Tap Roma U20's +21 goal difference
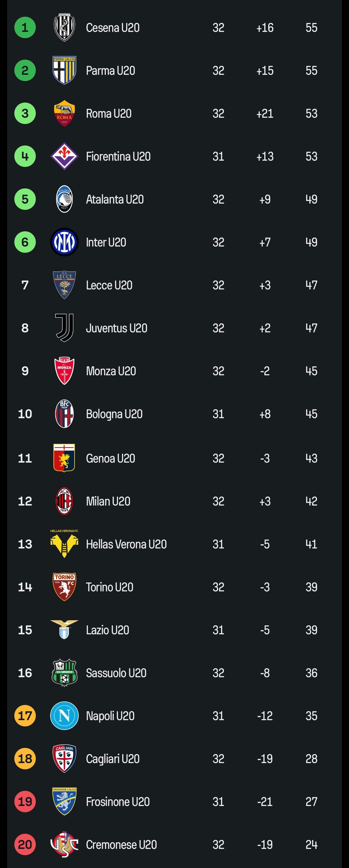The height and width of the screenshot is (868, 349). pyautogui.click(x=265, y=114)
